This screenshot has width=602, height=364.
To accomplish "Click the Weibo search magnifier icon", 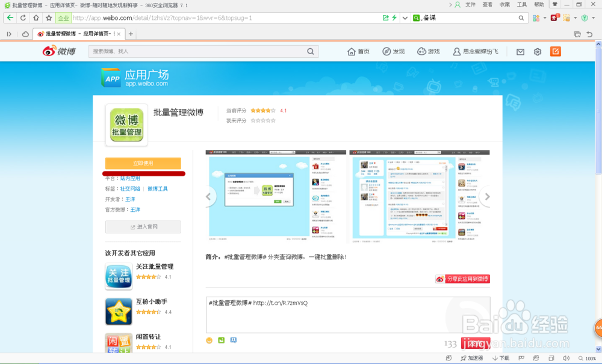I will 310,51.
